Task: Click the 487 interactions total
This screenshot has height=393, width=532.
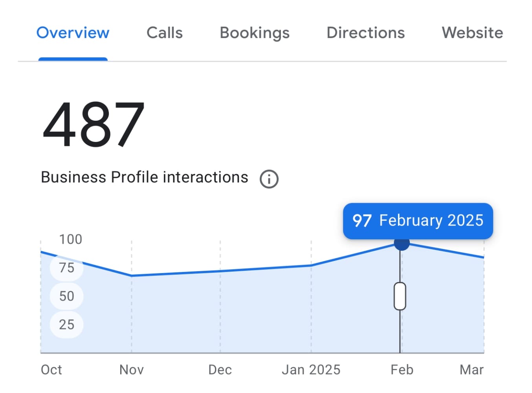Action: pos(94,123)
